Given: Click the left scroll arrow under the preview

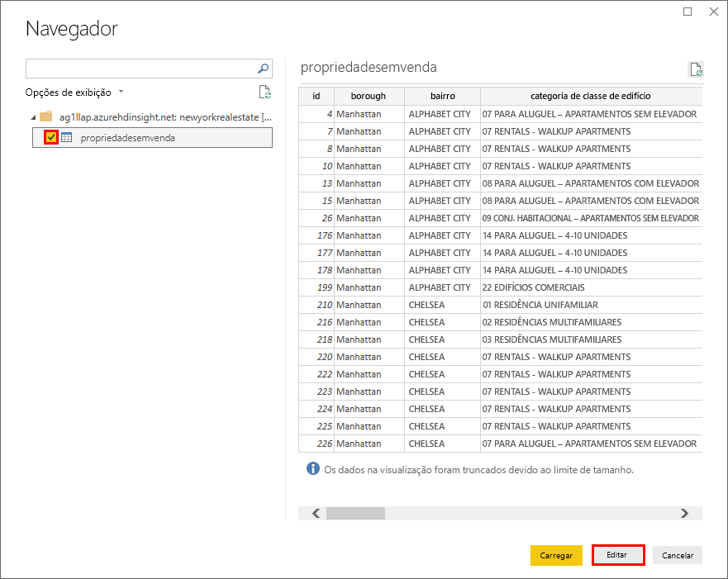Looking at the screenshot, I should 315,513.
